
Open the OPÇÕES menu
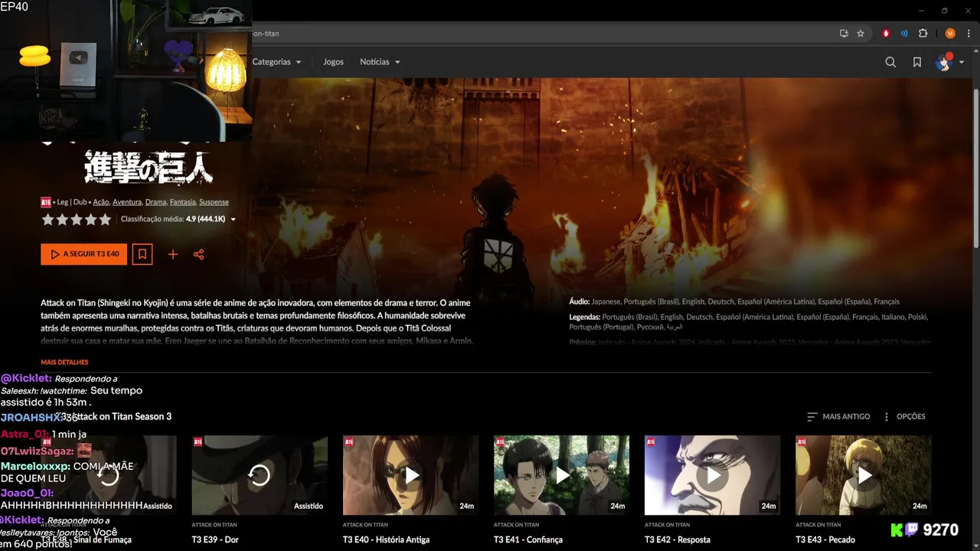pyautogui.click(x=904, y=416)
